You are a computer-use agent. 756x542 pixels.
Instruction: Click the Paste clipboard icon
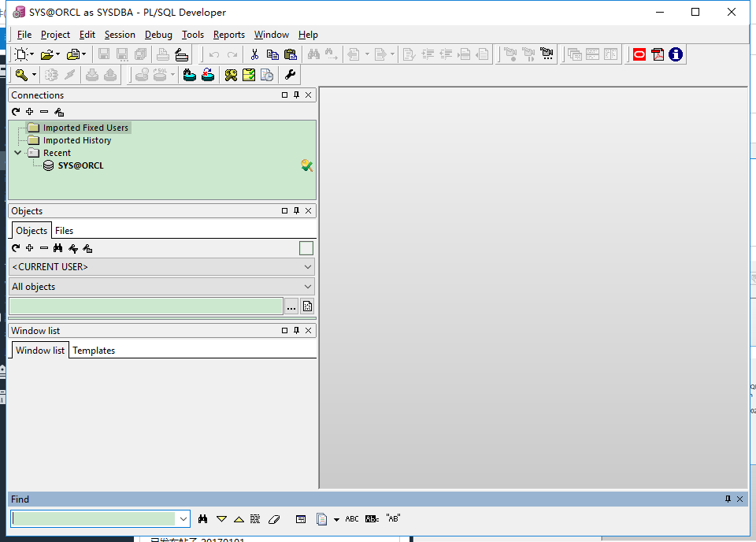[291, 54]
